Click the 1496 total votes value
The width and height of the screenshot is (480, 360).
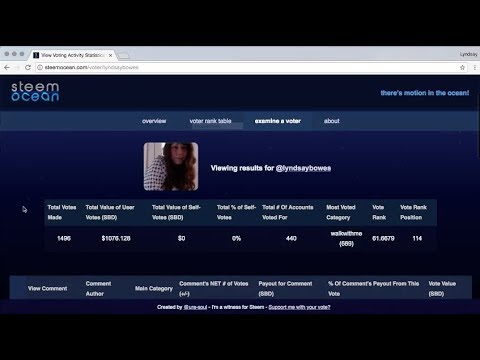tap(64, 238)
